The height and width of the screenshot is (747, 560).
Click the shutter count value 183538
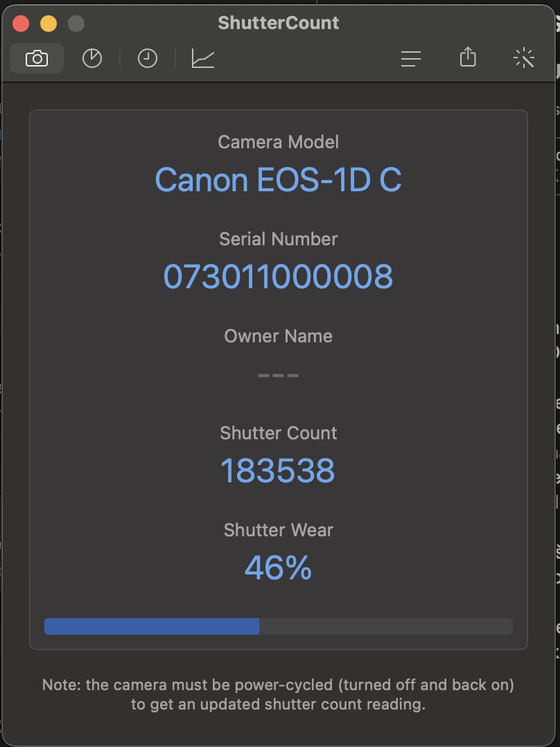[278, 471]
